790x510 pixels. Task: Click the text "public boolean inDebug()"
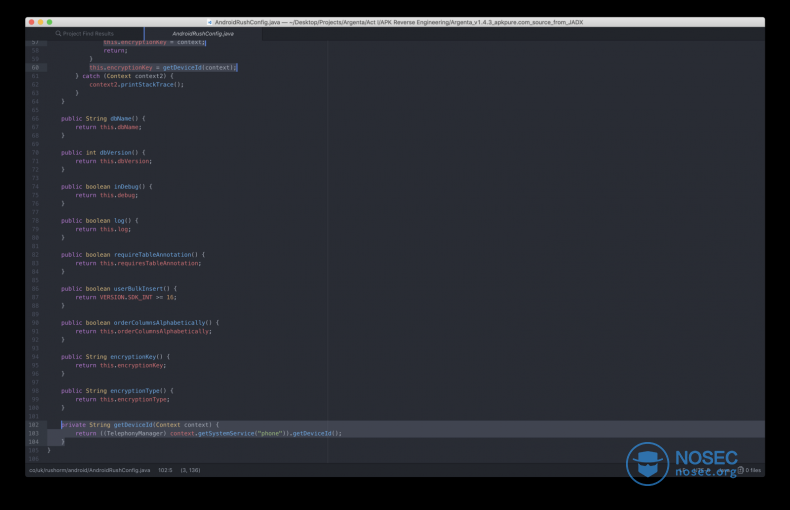pos(103,187)
